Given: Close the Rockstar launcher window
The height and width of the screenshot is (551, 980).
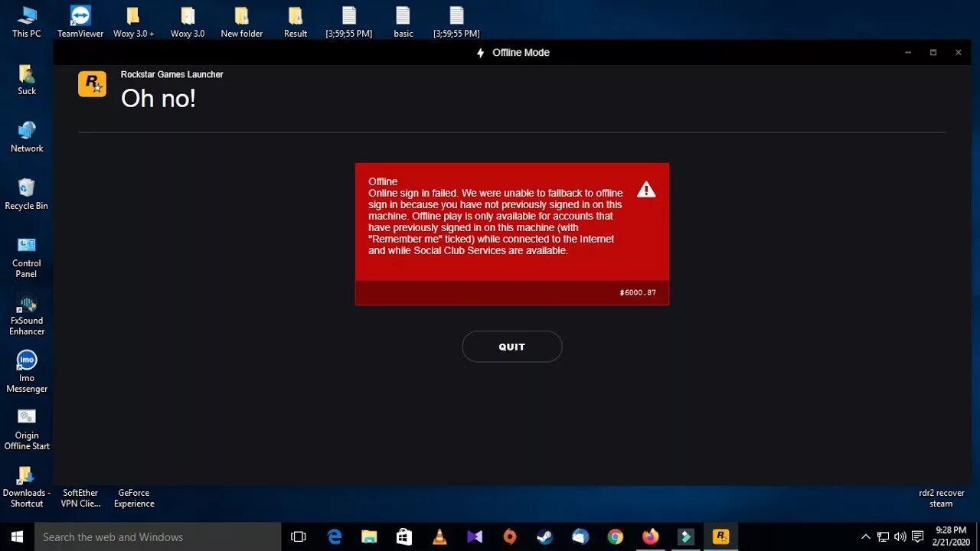Looking at the screenshot, I should tap(958, 53).
